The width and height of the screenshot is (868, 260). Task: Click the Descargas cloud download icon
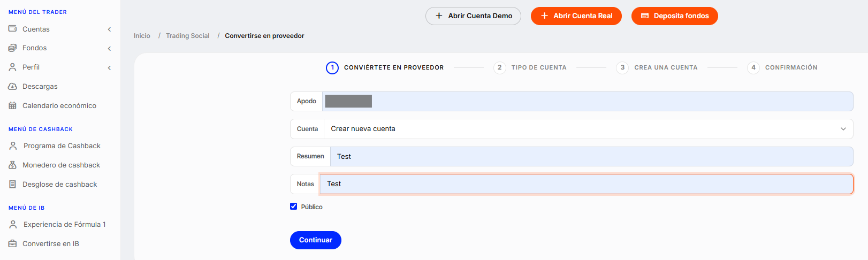12,87
